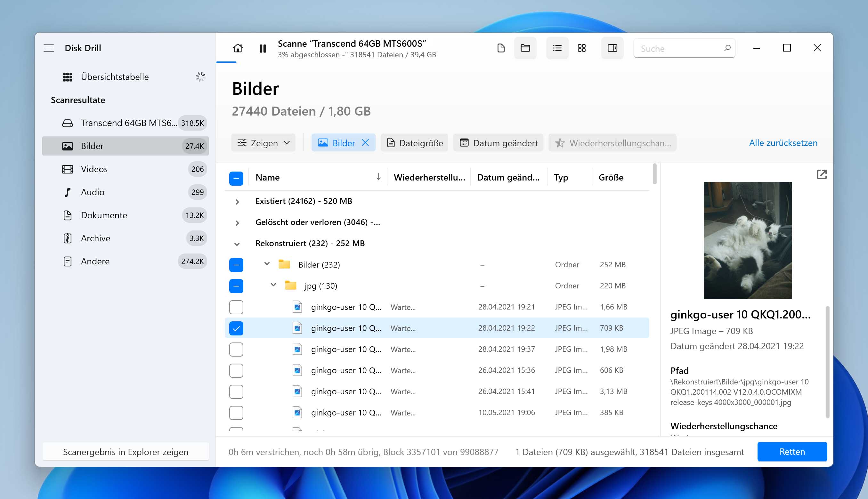
Task: Uncheck the selected 709 KB file
Action: 236,328
